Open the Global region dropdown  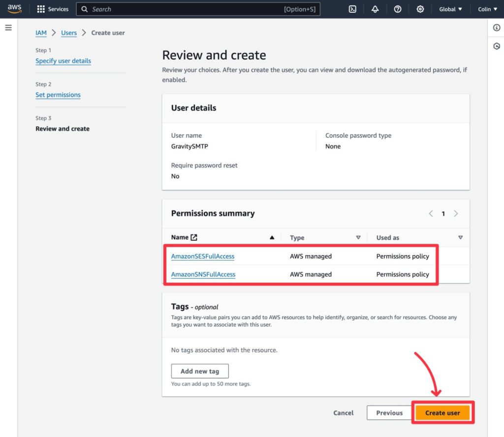point(450,9)
